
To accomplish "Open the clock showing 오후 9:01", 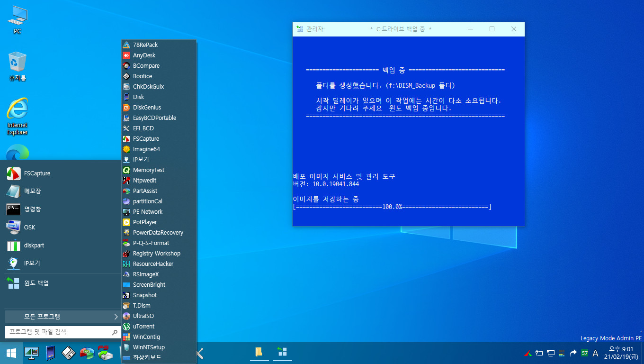I will [x=621, y=353].
